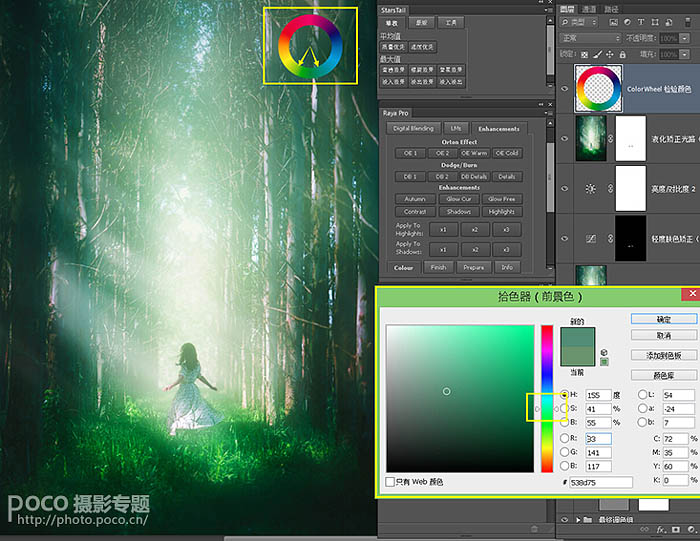Click the out-of-gamut warning cube icon

604,352
